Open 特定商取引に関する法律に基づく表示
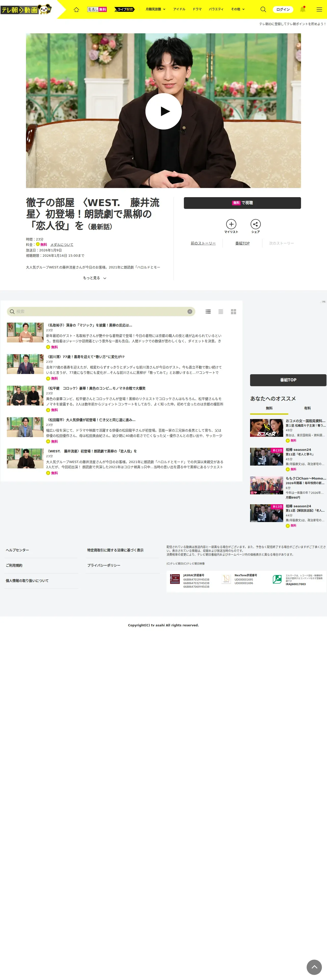The width and height of the screenshot is (327, 980). click(115, 551)
